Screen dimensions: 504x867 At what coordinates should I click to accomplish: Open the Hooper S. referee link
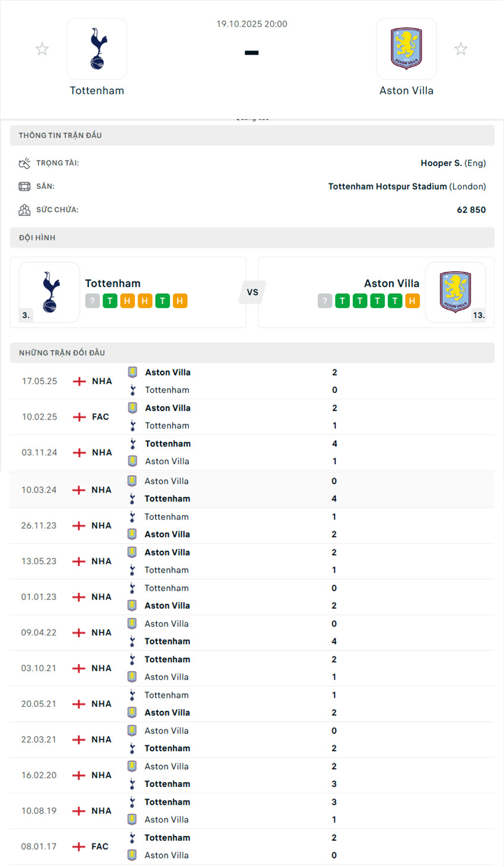coord(442,163)
